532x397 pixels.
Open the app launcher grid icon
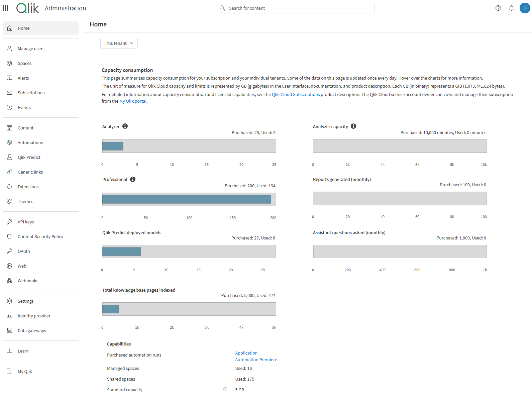5,8
